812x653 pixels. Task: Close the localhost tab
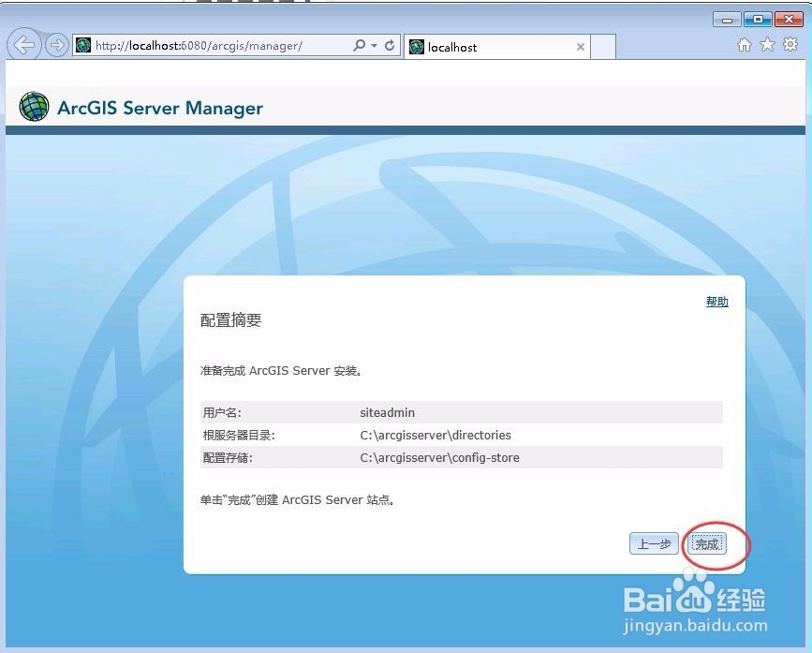tap(581, 47)
